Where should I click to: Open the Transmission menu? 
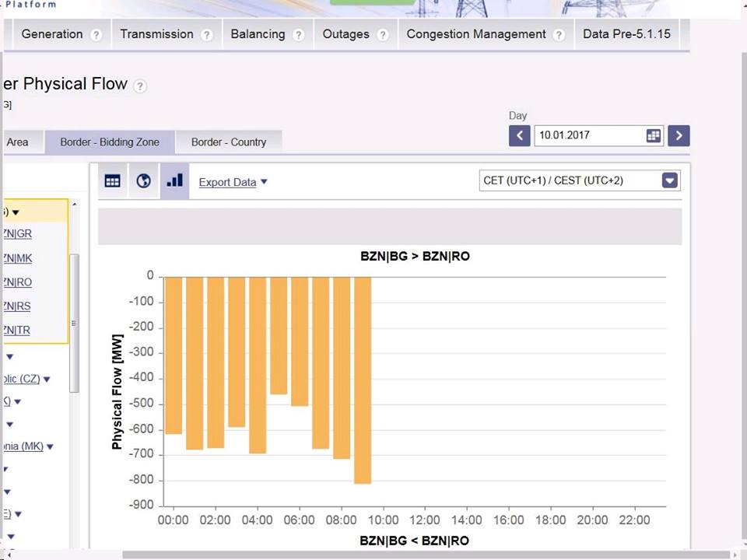(156, 34)
